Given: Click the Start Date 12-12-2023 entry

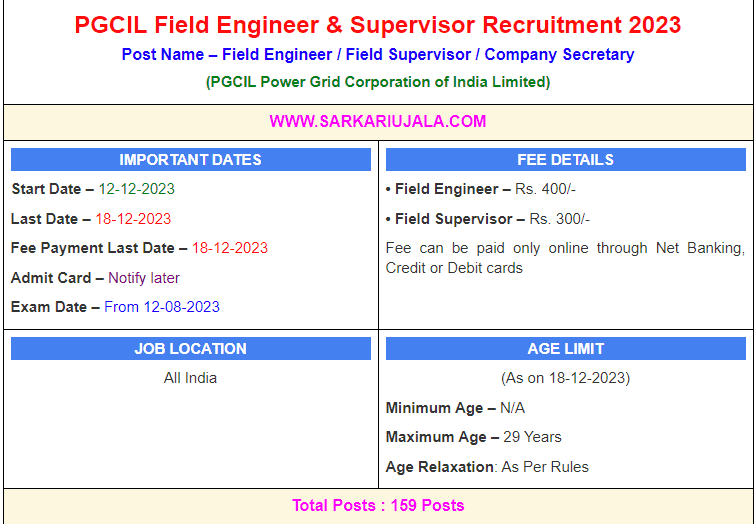Looking at the screenshot, I should coord(93,189).
